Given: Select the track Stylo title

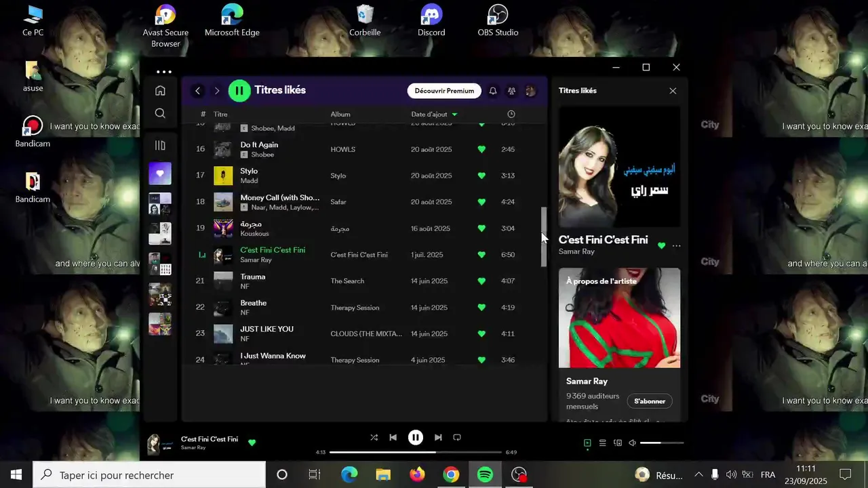Looking at the screenshot, I should [x=249, y=171].
